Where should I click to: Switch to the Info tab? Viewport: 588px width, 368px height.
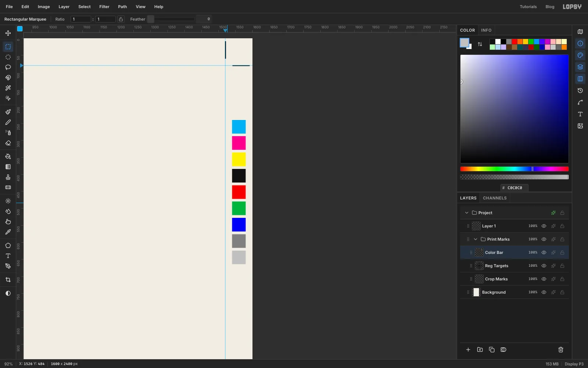pyautogui.click(x=486, y=30)
